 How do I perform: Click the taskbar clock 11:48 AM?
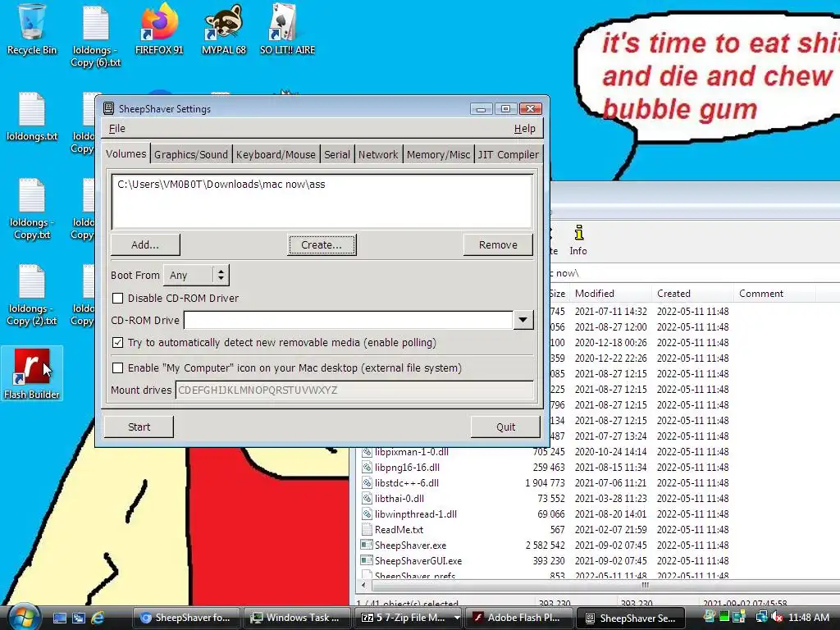808,617
